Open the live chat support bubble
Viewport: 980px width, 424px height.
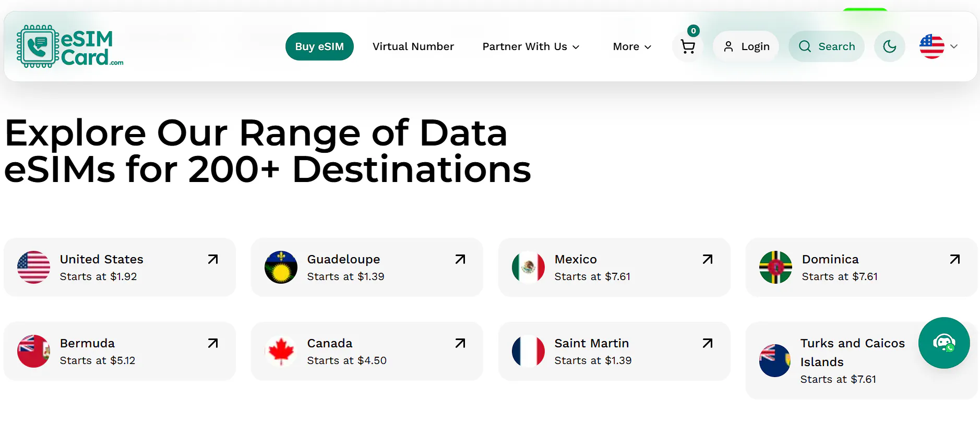pyautogui.click(x=944, y=343)
